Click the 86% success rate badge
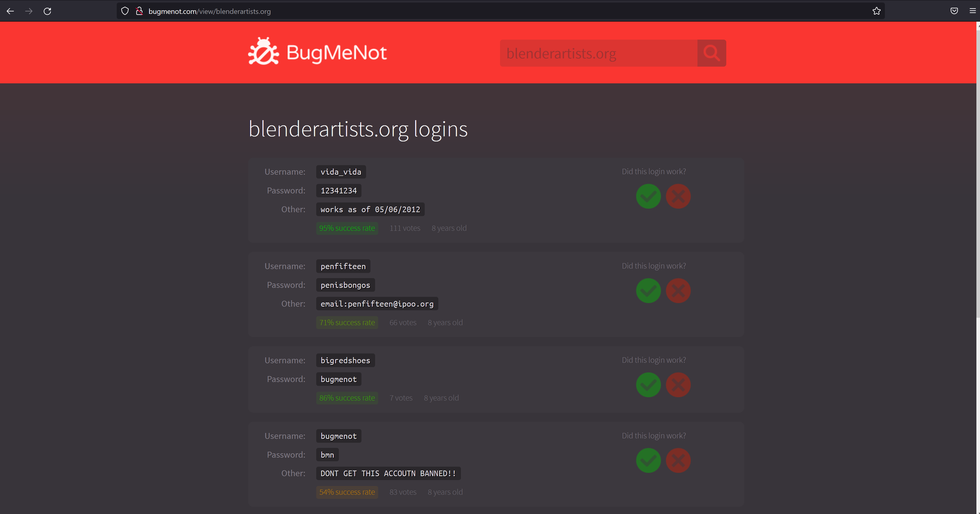This screenshot has width=980, height=514. [347, 398]
